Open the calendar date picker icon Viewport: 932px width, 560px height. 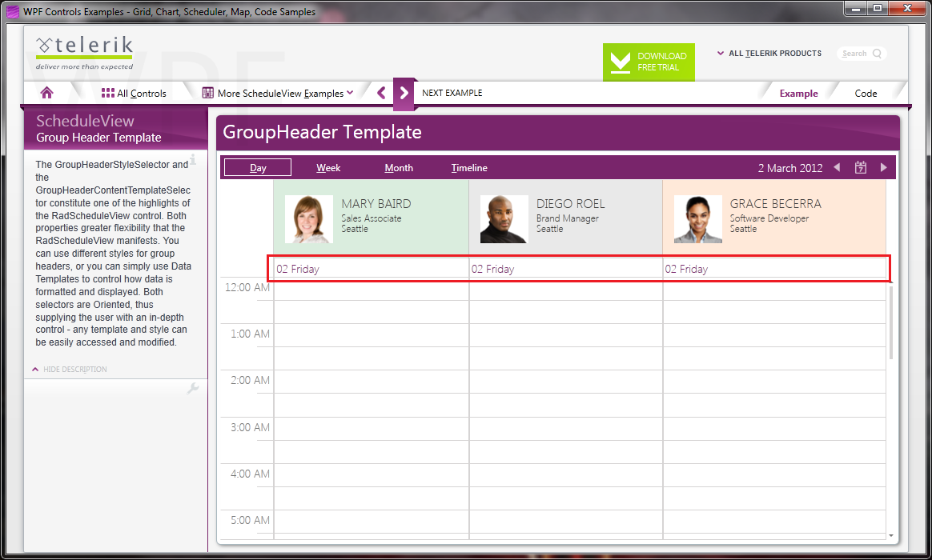point(861,167)
